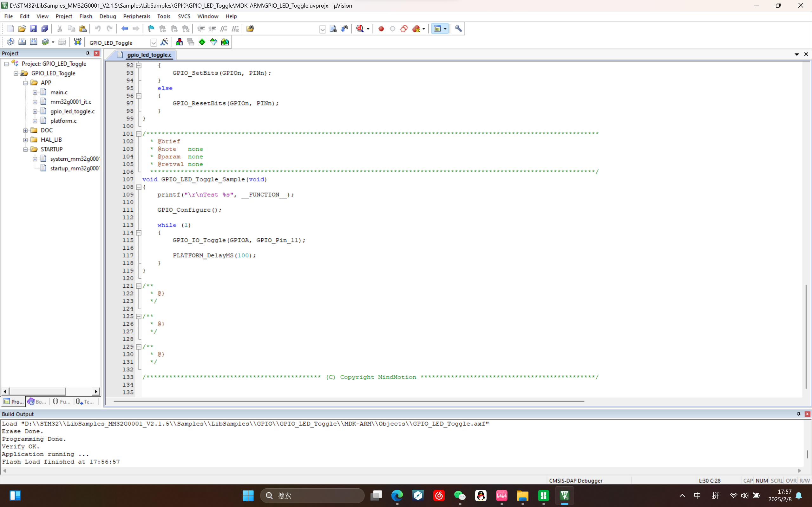Image resolution: width=812 pixels, height=507 pixels.
Task: Click the Manage Project Items colored blocks icon
Action: (x=179, y=42)
